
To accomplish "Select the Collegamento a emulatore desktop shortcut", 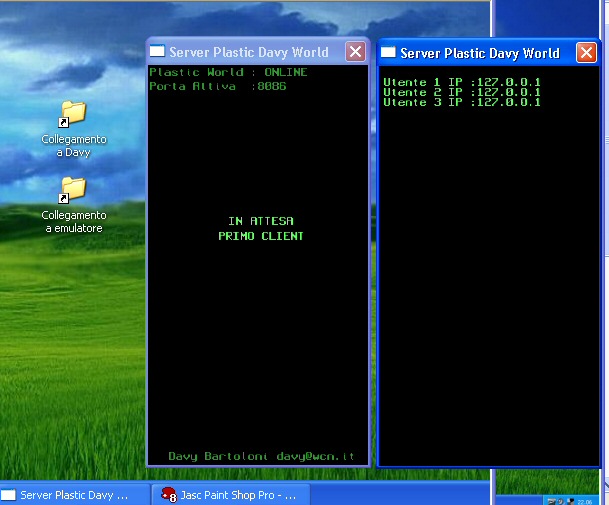I will (73, 188).
